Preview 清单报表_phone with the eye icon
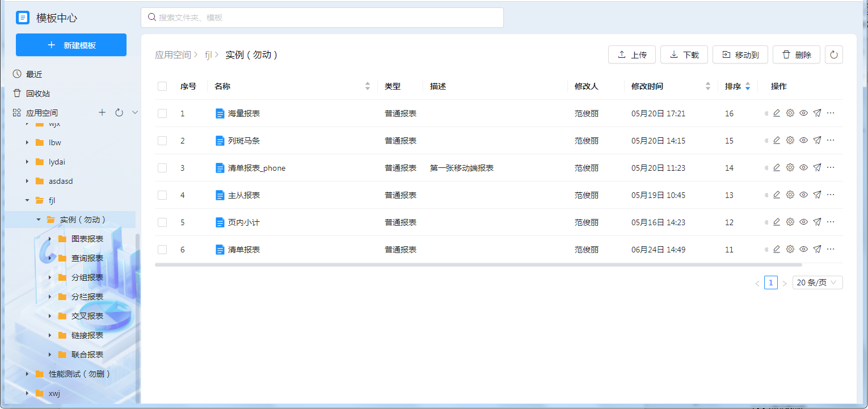This screenshot has height=409, width=868. click(x=803, y=168)
